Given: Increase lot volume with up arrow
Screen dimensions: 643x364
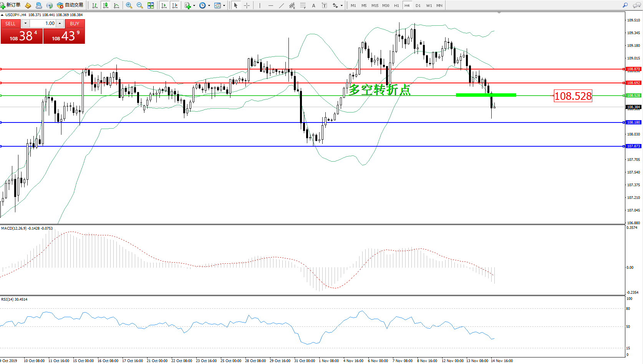Looking at the screenshot, I should 60,23.
